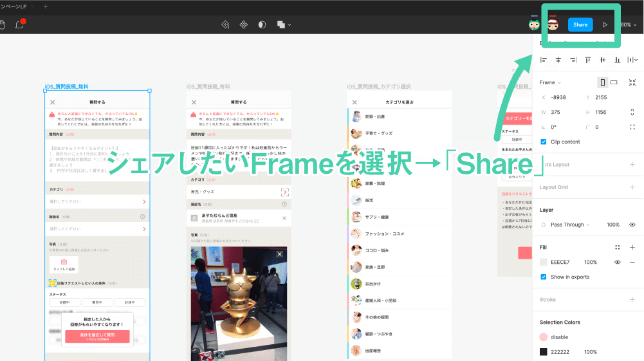
Task: Click the EEECE7 fill color swatch
Action: pyautogui.click(x=544, y=262)
